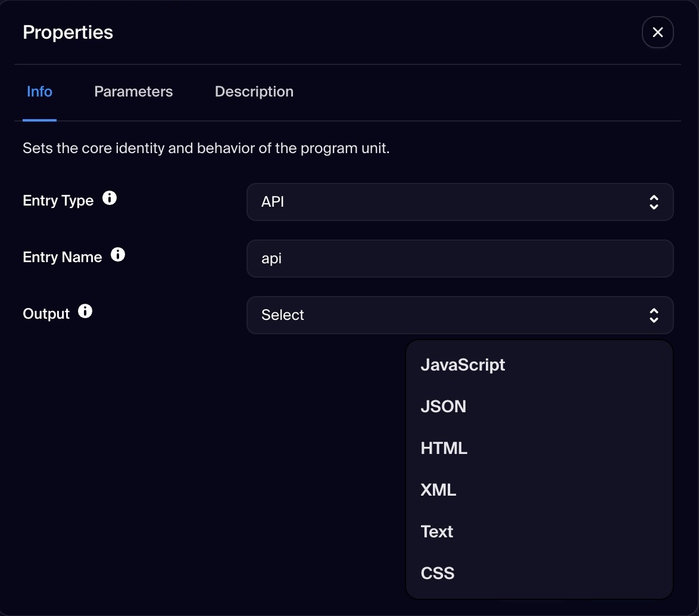The height and width of the screenshot is (616, 699).
Task: Choose JSON from the output list
Action: point(444,406)
